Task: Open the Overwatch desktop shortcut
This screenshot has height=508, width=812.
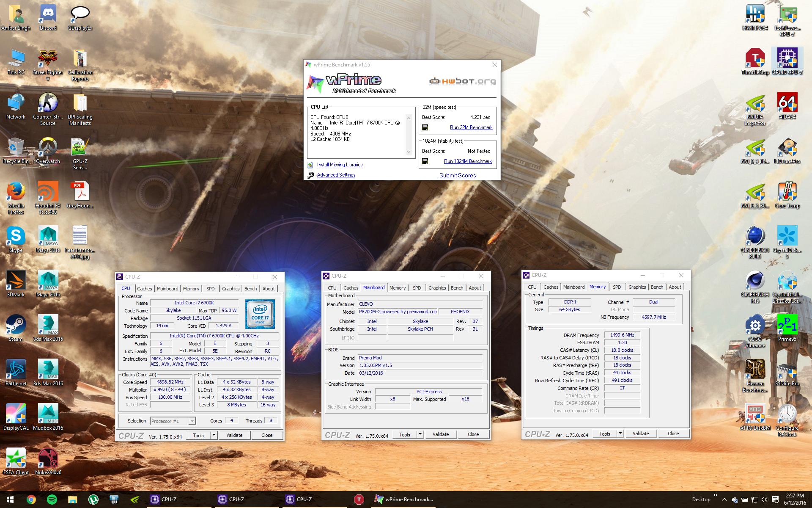Action: tap(48, 151)
